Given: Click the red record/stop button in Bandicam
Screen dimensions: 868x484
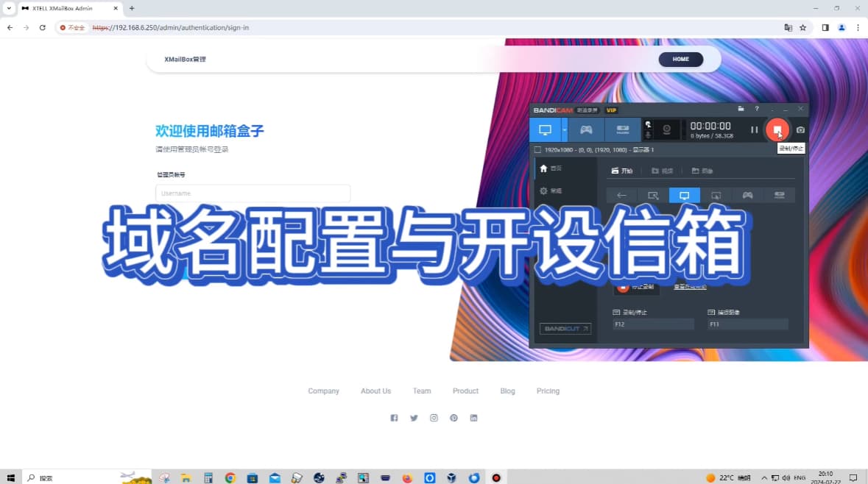Looking at the screenshot, I should pos(777,130).
